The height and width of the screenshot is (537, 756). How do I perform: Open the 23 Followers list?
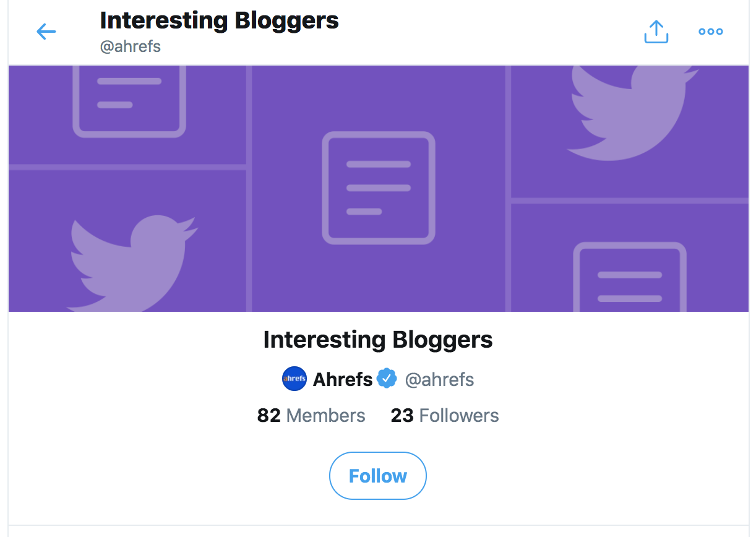click(444, 415)
